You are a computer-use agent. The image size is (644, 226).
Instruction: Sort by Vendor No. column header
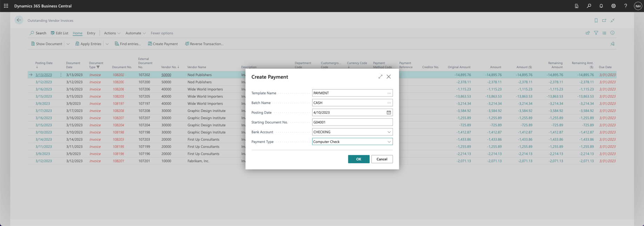(170, 67)
